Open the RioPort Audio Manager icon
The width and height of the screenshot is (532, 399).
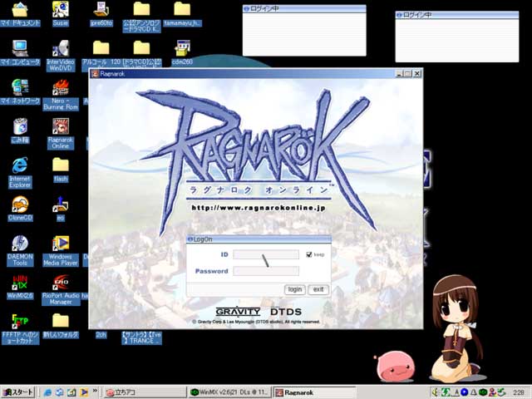coord(60,283)
